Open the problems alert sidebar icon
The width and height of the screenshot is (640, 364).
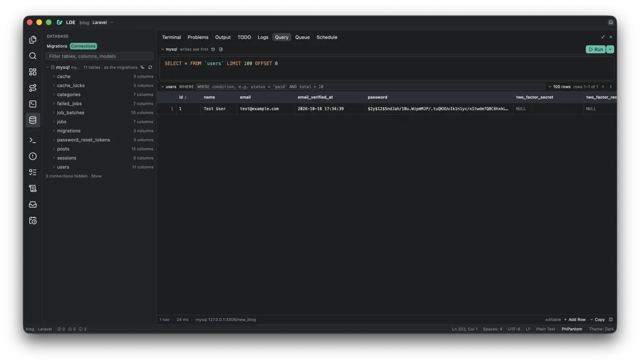33,156
